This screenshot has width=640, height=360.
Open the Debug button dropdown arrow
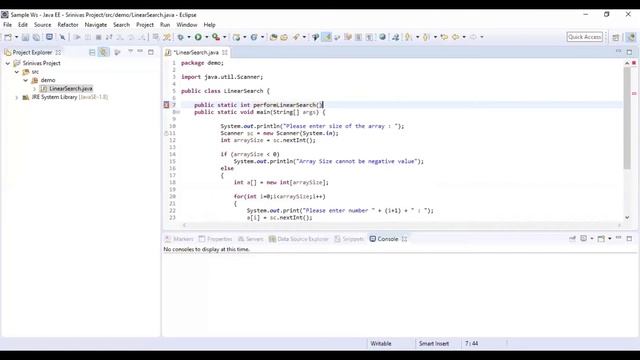click(189, 37)
